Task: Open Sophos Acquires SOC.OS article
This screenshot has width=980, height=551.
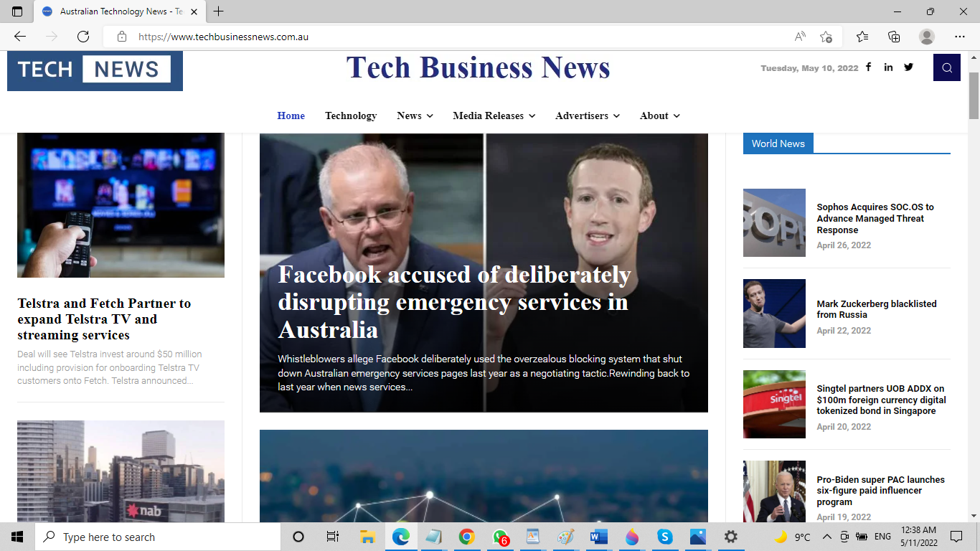Action: click(x=875, y=219)
